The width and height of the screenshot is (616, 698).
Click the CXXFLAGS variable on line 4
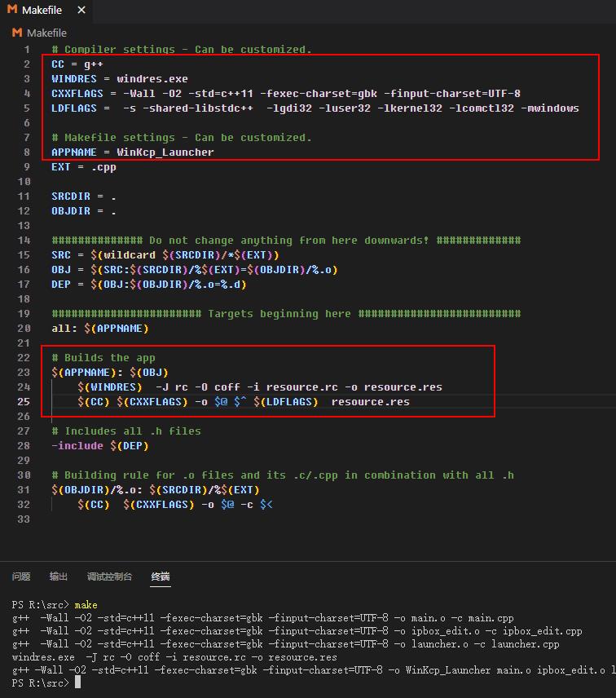(77, 94)
